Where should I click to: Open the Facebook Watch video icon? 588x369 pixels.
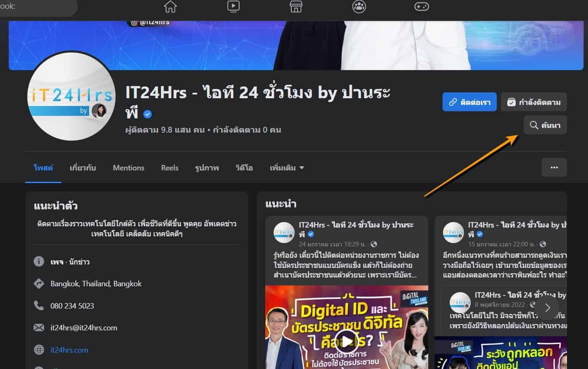[x=233, y=7]
